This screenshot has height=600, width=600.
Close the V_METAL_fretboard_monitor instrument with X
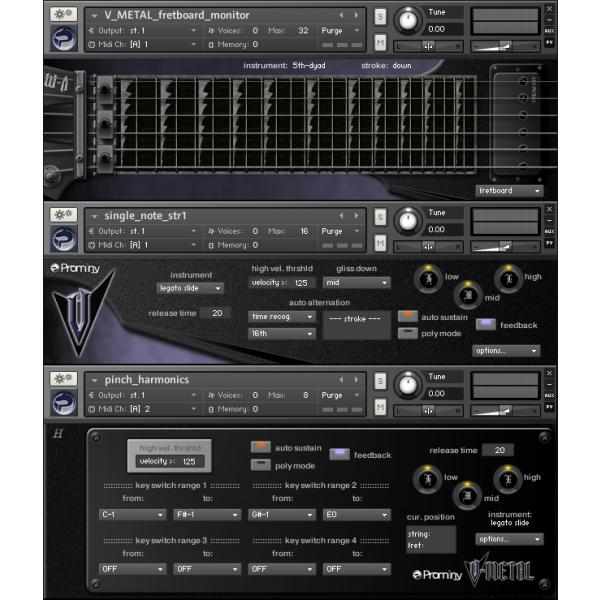549,8
